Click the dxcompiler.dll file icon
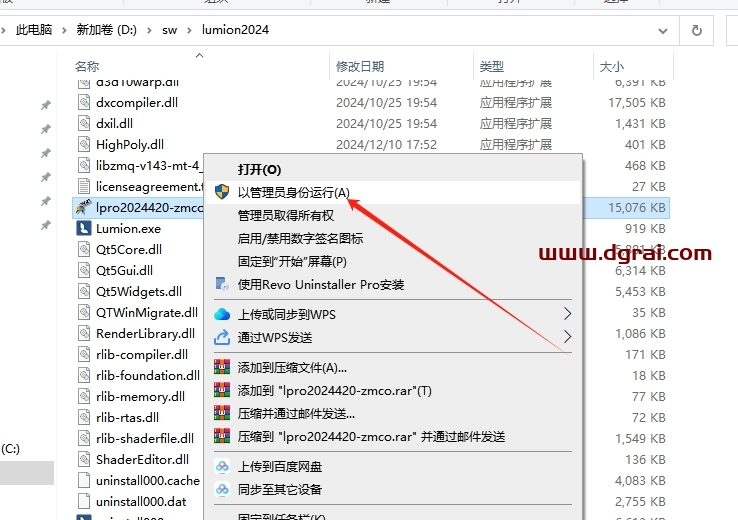 pos(84,102)
